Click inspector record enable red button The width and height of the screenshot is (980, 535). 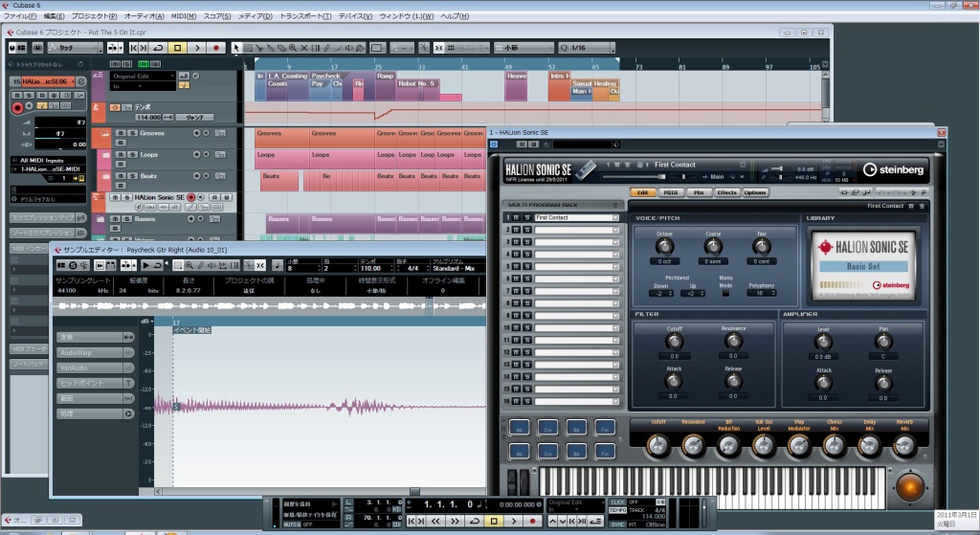point(17,107)
